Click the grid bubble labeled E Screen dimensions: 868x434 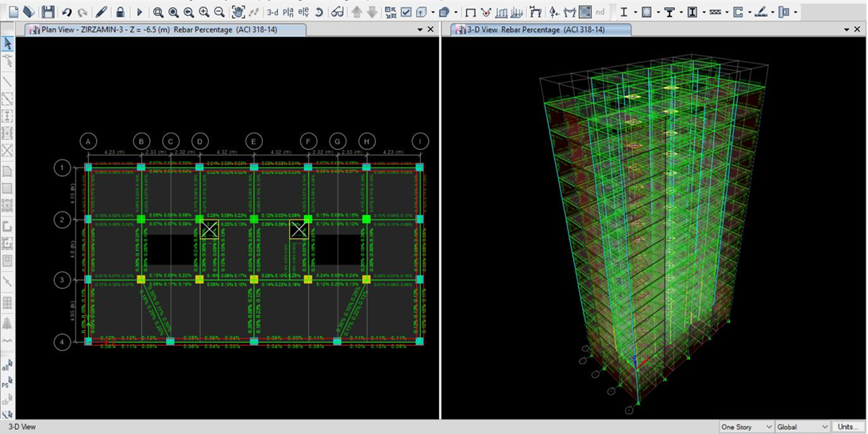pos(253,141)
